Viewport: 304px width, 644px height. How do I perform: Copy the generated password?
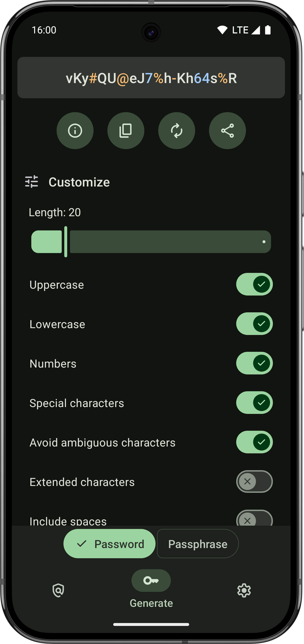(x=126, y=130)
